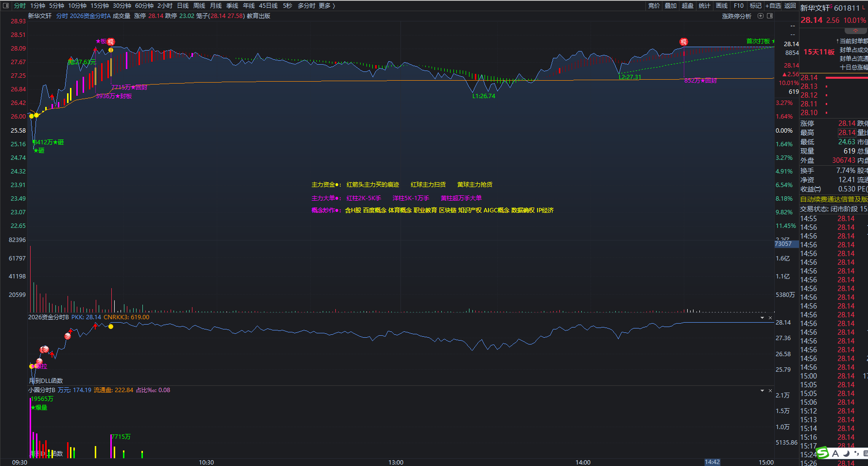The image size is (868, 466).
Task: Switch to the 60分钟 chart period
Action: click(x=144, y=6)
